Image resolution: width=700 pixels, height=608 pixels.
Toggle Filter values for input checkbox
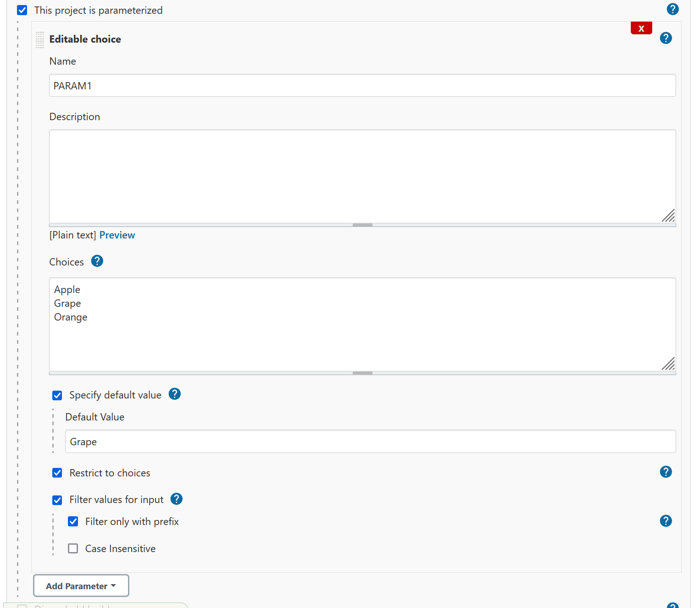pos(57,500)
